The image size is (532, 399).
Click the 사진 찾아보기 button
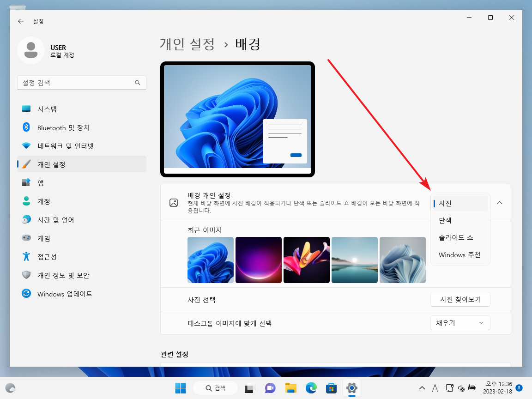(x=460, y=299)
